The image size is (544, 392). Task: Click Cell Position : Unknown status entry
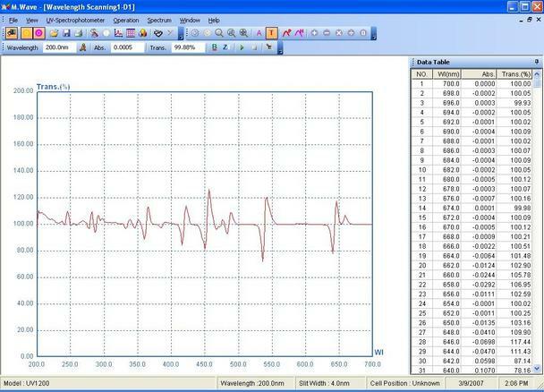pos(405,383)
